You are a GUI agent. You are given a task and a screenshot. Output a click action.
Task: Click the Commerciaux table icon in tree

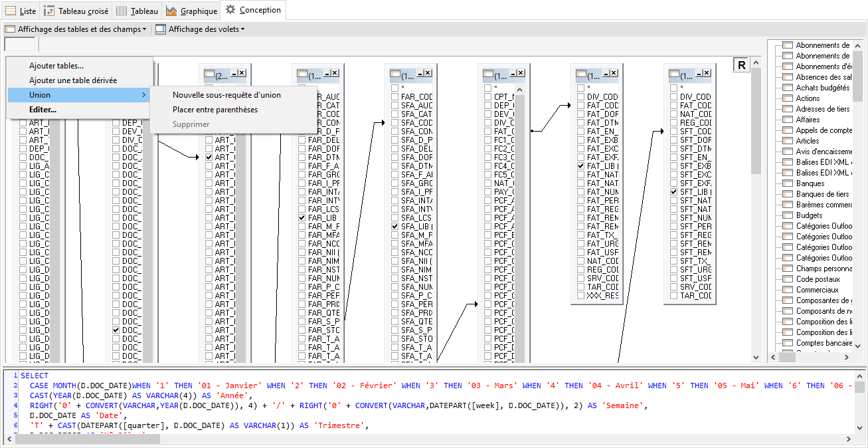tap(788, 290)
